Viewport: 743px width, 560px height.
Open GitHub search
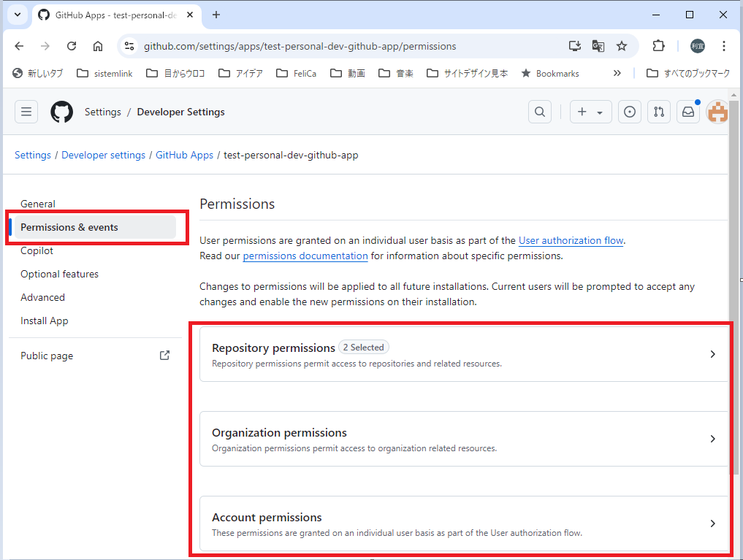pos(539,111)
